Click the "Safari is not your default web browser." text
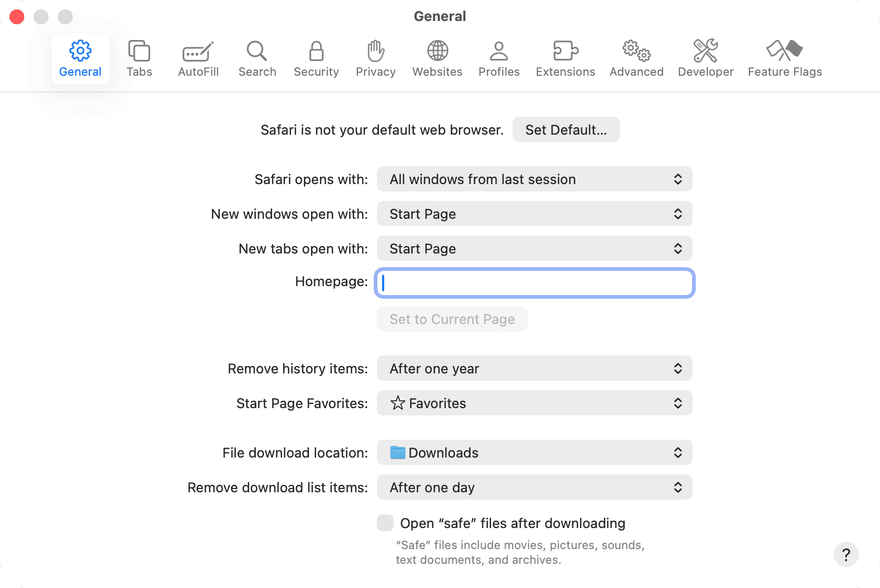The width and height of the screenshot is (880, 588). [382, 130]
